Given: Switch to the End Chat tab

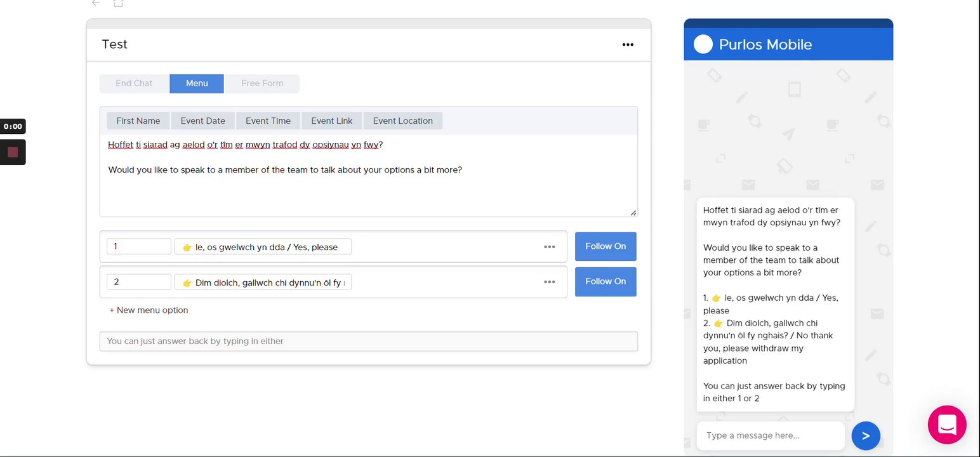Looking at the screenshot, I should tap(134, 83).
